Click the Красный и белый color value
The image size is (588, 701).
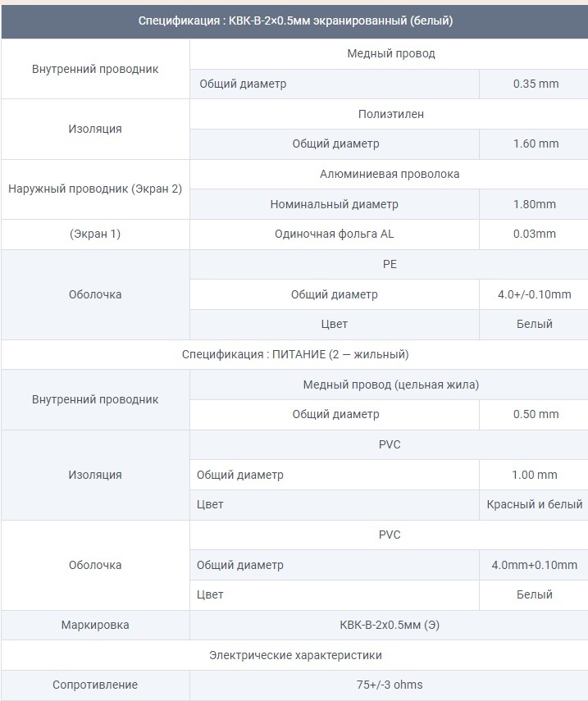(535, 504)
